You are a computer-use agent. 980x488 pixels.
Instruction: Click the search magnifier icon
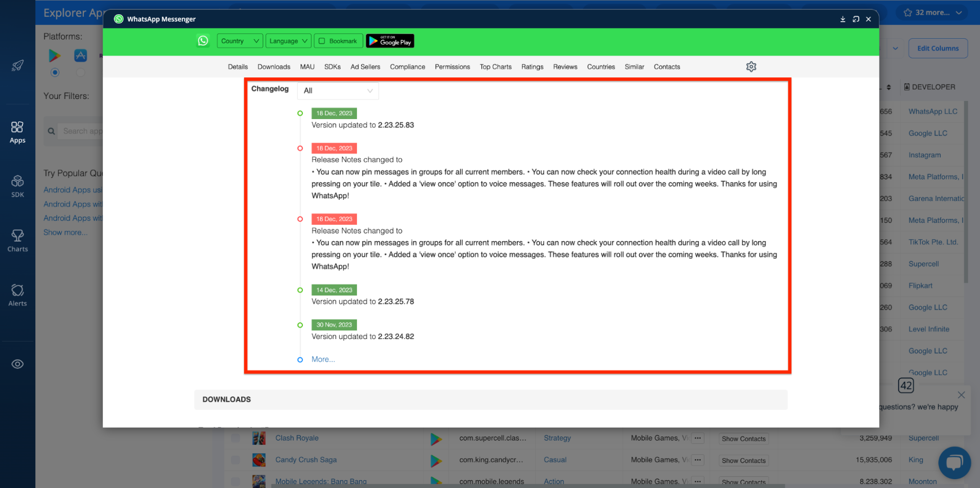tap(51, 131)
